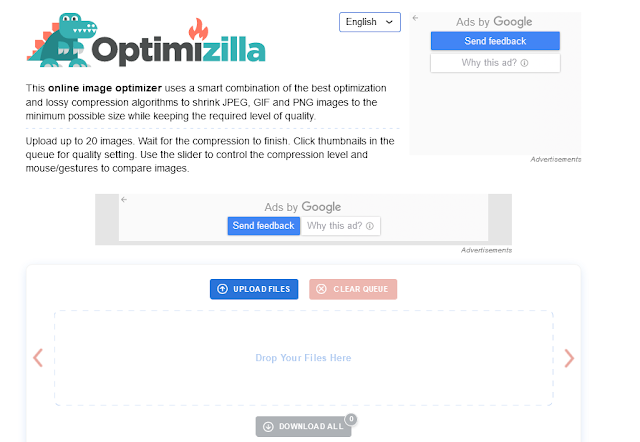Click the Drop Your Files Here area

(304, 358)
